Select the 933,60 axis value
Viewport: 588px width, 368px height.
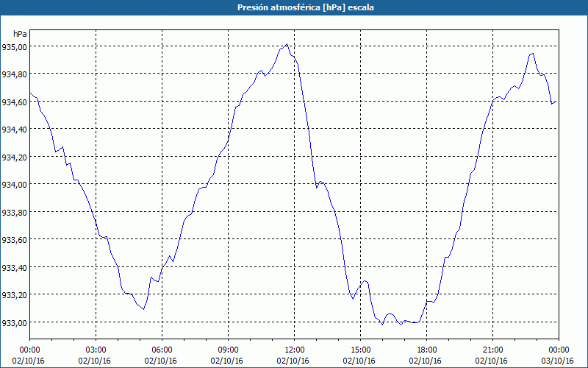[14, 240]
